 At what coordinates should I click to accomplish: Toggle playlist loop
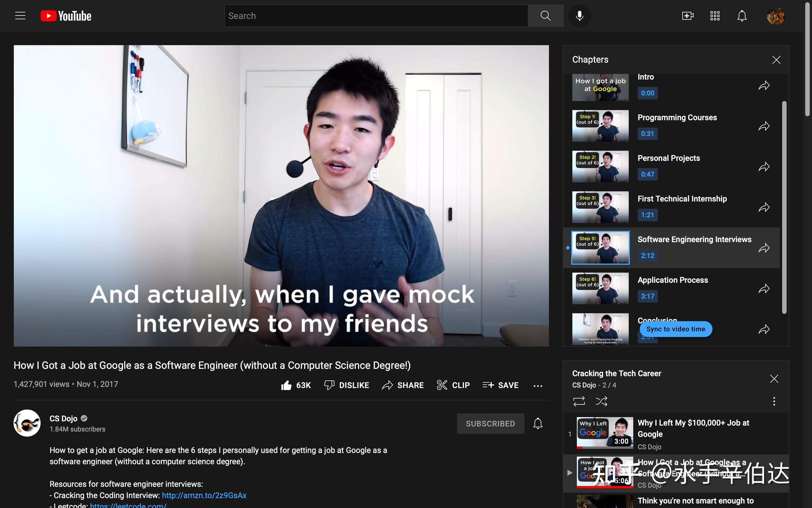point(579,401)
